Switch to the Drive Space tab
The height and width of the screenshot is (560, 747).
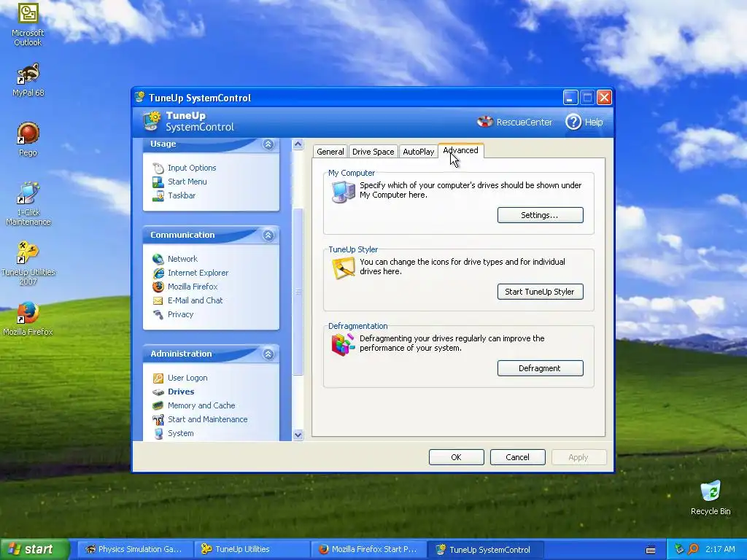[373, 152]
